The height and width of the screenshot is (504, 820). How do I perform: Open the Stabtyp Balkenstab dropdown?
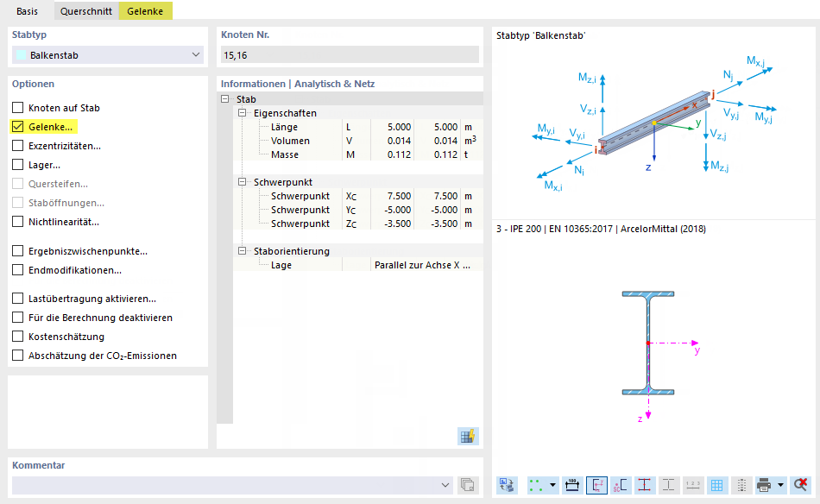[108, 55]
